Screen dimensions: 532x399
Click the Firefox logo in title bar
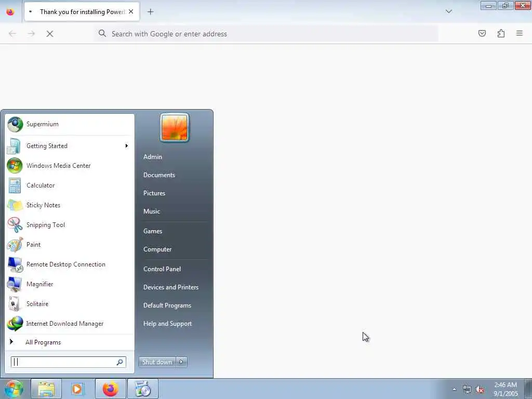[10, 11]
